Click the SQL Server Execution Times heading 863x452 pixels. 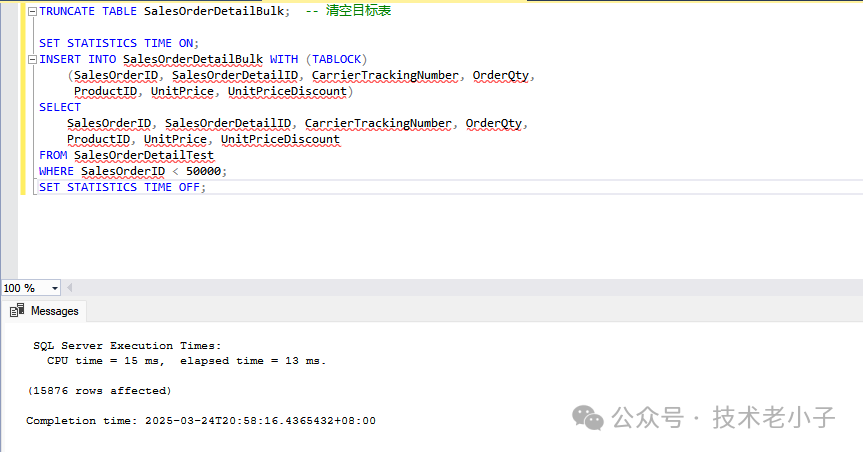[x=127, y=346]
